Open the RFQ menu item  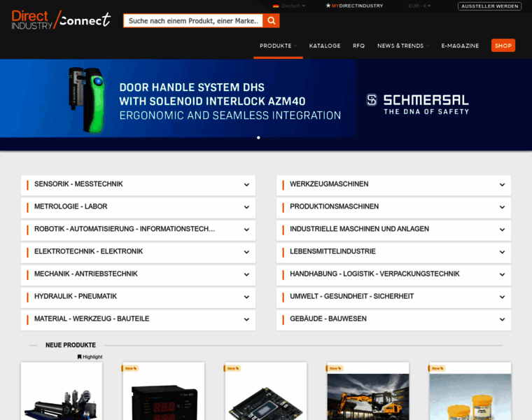coord(358,45)
